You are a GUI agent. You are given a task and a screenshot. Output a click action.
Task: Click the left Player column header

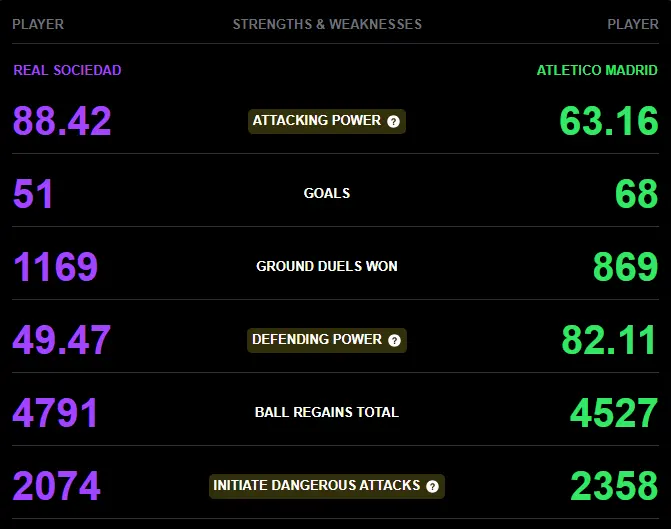point(38,24)
